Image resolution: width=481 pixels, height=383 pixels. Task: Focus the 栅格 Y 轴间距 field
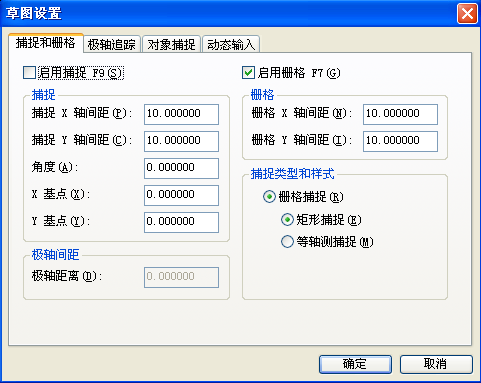coord(400,141)
